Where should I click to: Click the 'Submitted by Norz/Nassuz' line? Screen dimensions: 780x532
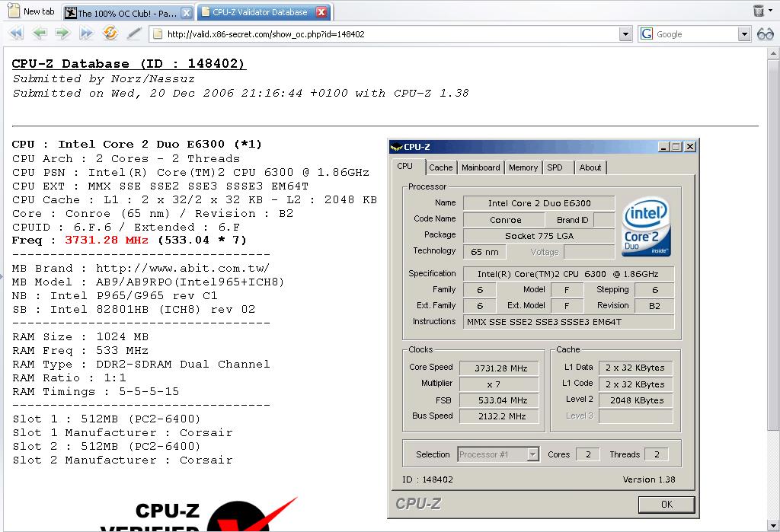(x=104, y=78)
